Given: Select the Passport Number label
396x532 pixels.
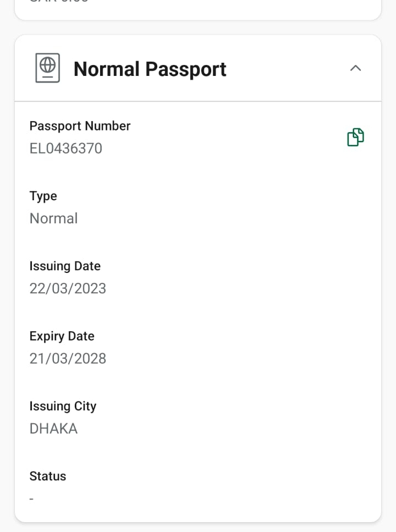Looking at the screenshot, I should click(80, 126).
